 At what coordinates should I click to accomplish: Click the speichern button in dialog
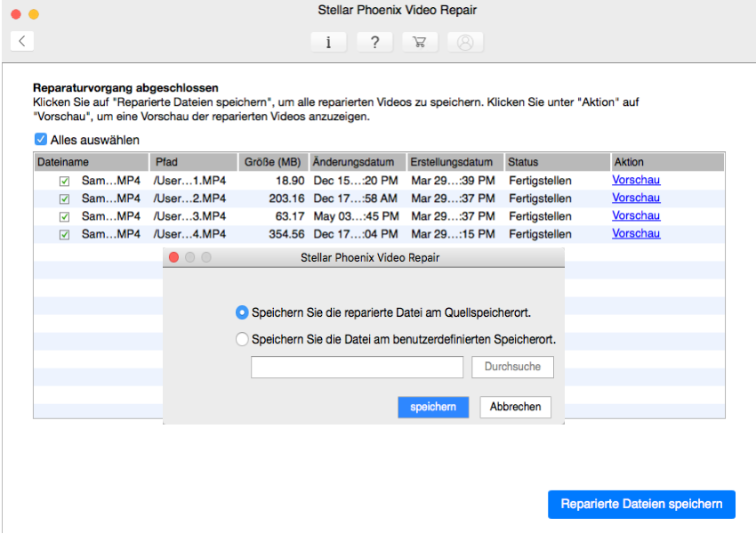click(x=433, y=407)
